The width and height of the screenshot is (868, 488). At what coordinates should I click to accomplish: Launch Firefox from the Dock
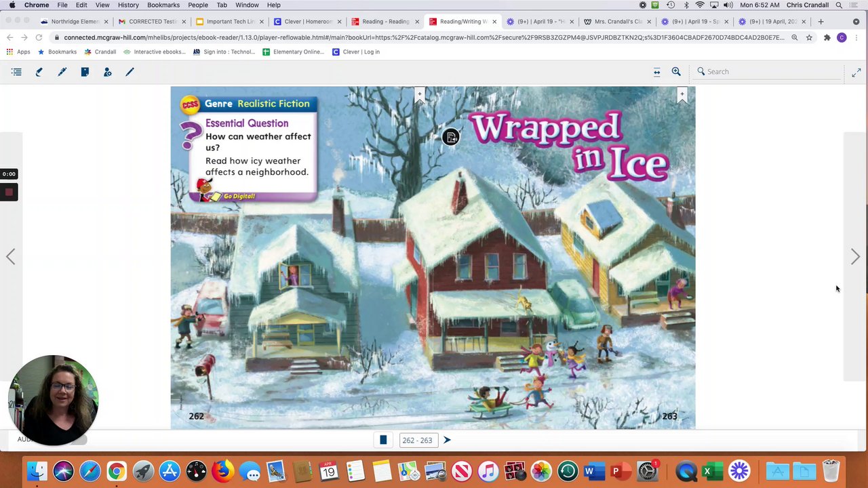pos(222,470)
